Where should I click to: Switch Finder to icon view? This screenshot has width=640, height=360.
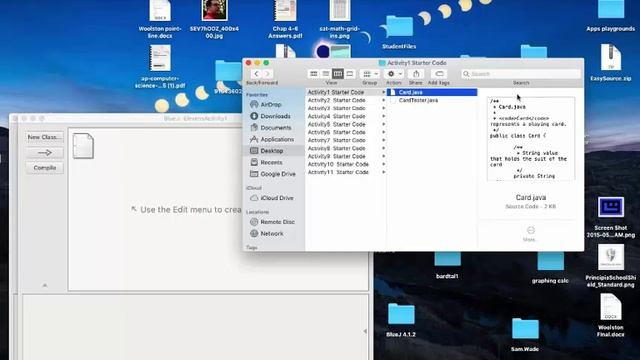(313, 74)
